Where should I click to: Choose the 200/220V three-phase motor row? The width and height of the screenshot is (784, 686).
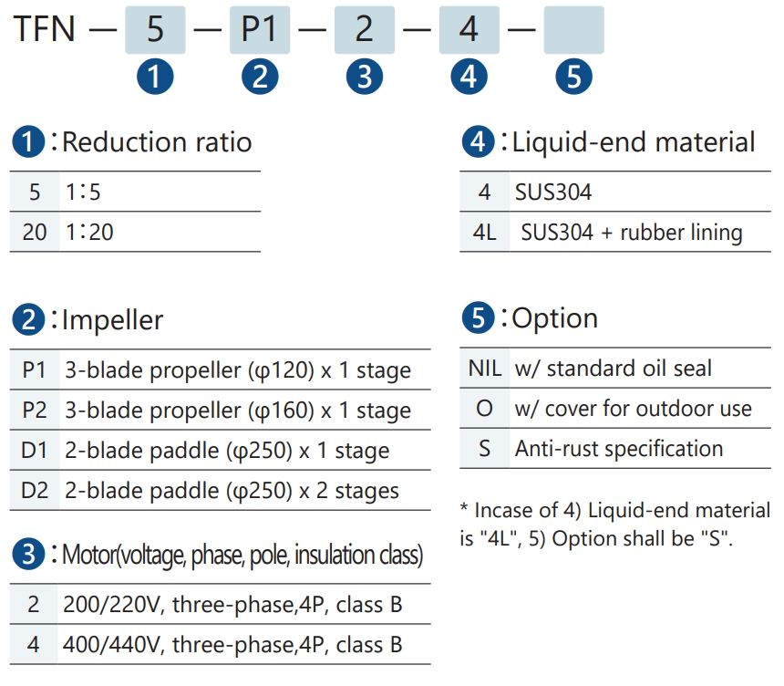[x=220, y=604]
